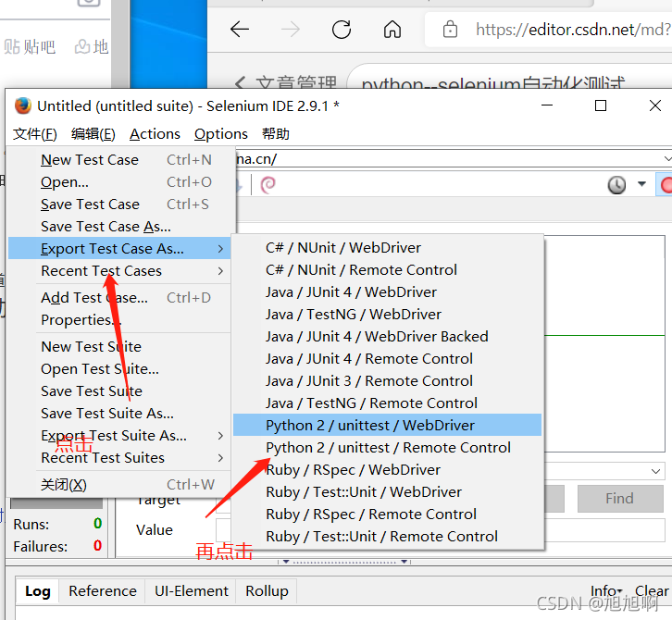
Task: Select Ruby / RSpec / WebDriver
Action: [x=388, y=470]
